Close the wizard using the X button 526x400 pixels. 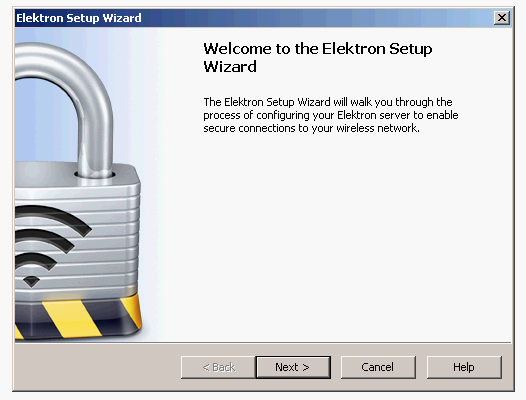[502, 17]
